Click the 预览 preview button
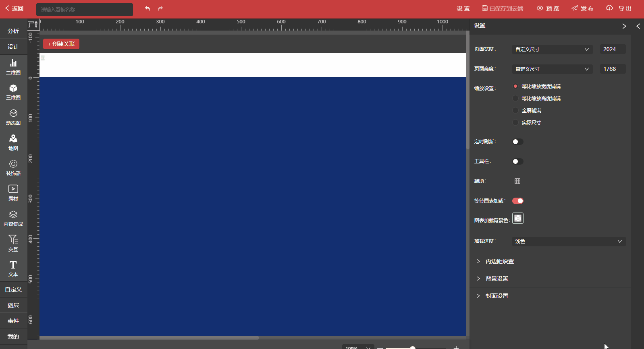The image size is (644, 349). 548,8
